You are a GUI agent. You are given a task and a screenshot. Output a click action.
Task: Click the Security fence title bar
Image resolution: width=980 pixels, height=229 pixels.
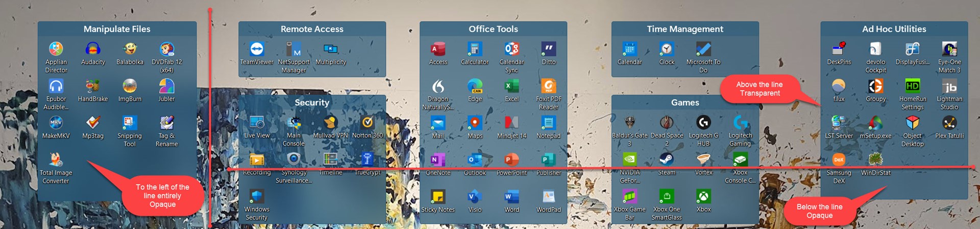pyautogui.click(x=312, y=102)
